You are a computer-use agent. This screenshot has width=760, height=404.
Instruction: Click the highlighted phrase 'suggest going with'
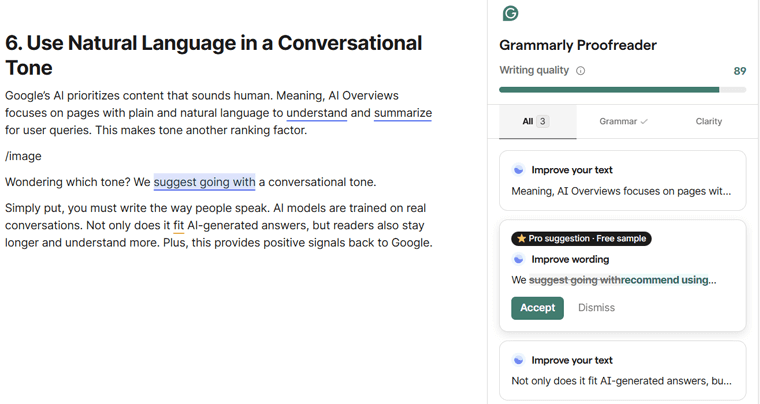(x=205, y=182)
